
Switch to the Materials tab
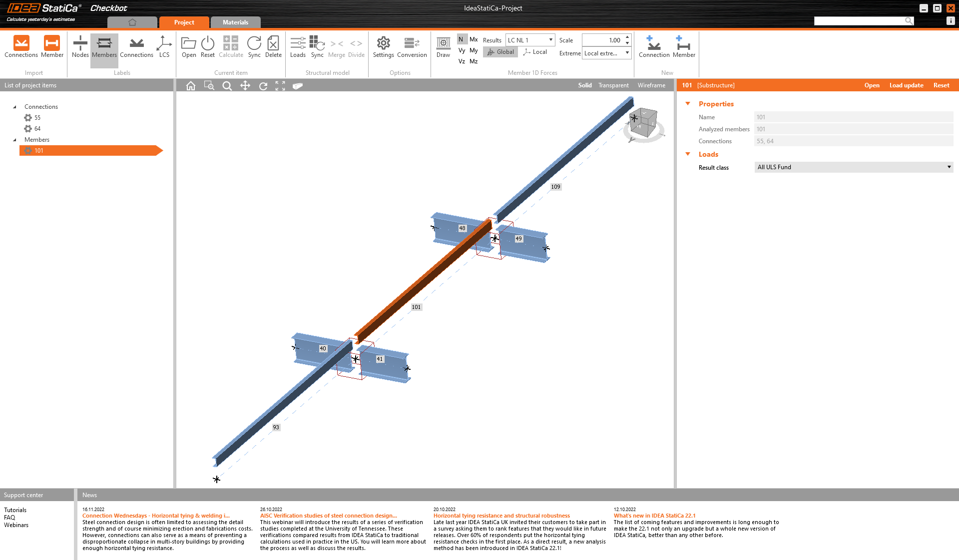[235, 22]
